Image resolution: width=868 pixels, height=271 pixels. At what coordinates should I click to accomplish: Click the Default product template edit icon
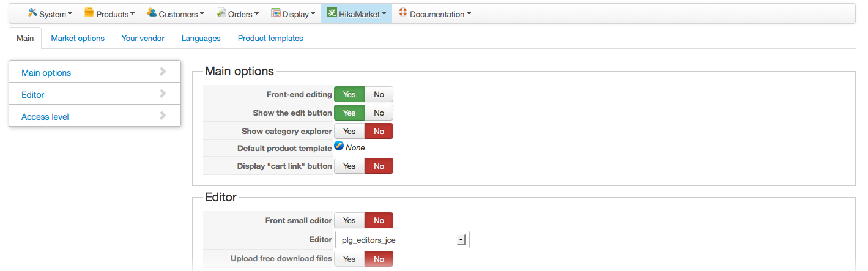tap(339, 147)
